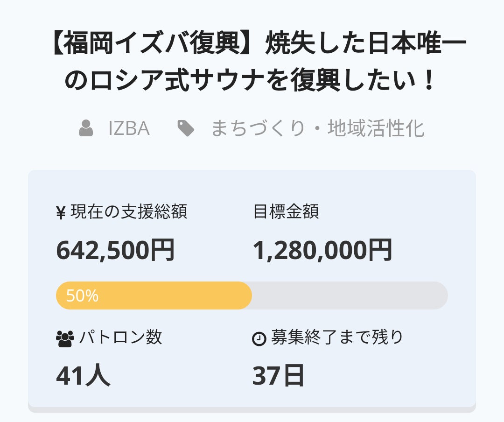Open the IZBA project owner link
Viewport: 504px width, 422px height.
(129, 128)
